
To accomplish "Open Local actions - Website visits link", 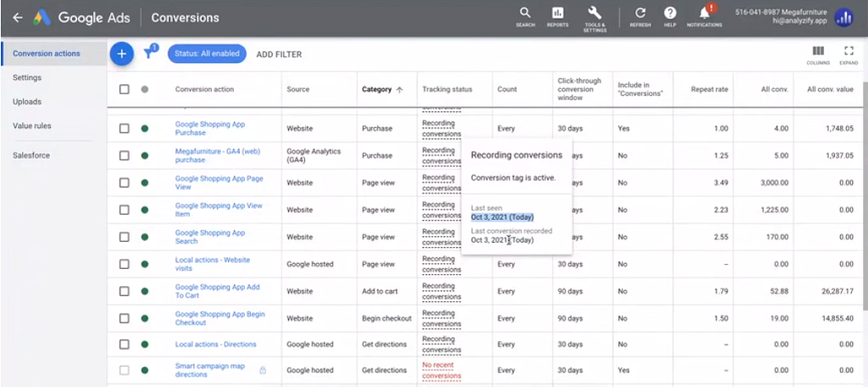I will click(x=213, y=264).
